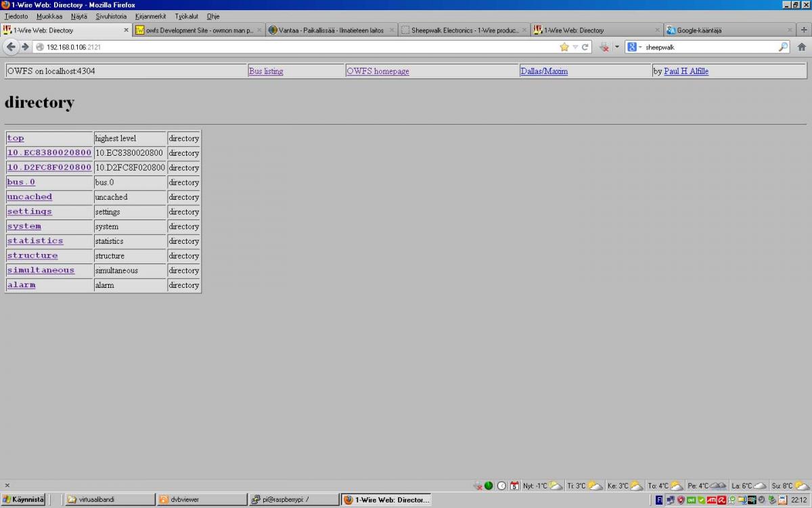Switch to the Google-kääntäjä tab
Screen dimensions: 812x508
(x=729, y=30)
